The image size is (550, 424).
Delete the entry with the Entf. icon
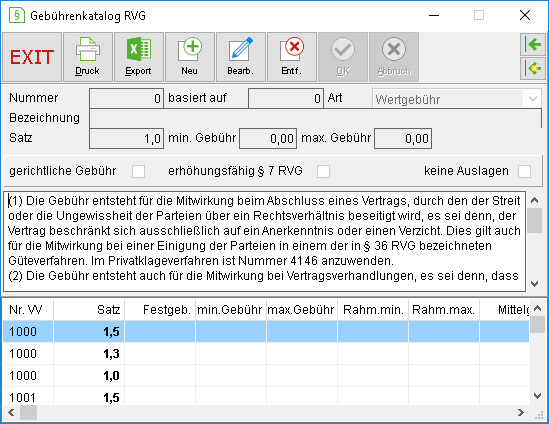(292, 57)
